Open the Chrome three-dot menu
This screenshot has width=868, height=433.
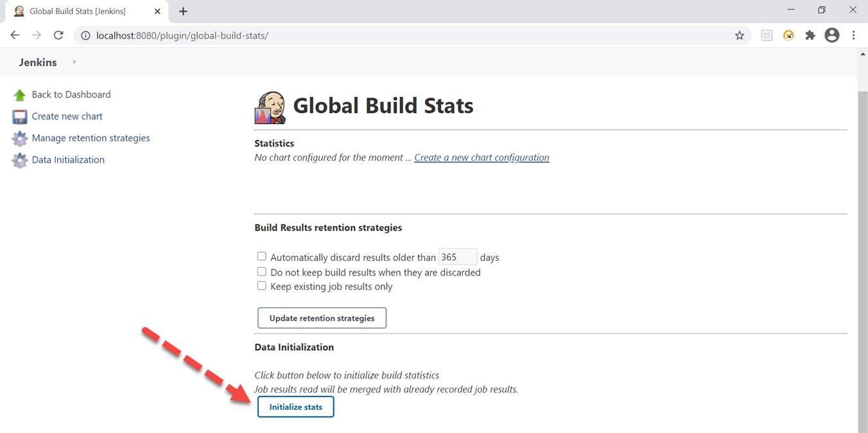[x=854, y=35]
